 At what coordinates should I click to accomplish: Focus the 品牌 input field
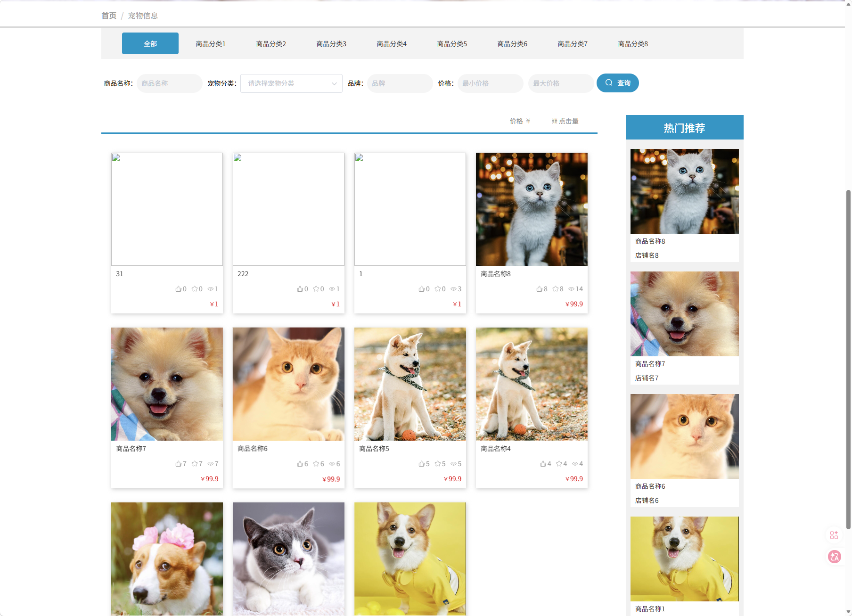click(400, 83)
